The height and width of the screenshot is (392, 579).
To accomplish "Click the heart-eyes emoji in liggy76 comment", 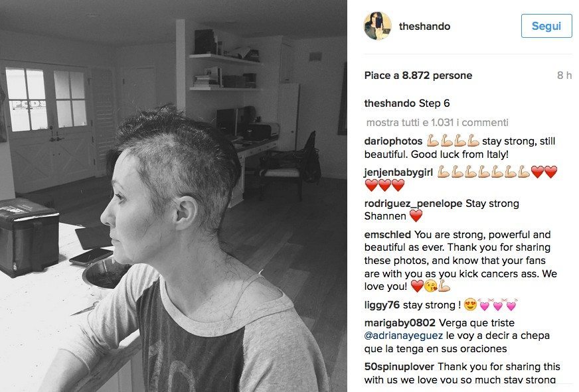I will [x=470, y=305].
